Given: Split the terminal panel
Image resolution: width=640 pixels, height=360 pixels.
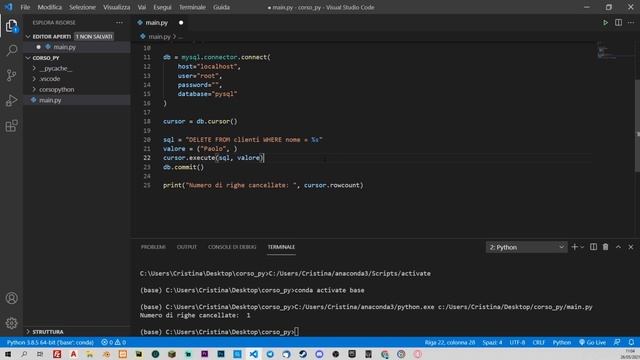Looking at the screenshot, I should coord(593,247).
